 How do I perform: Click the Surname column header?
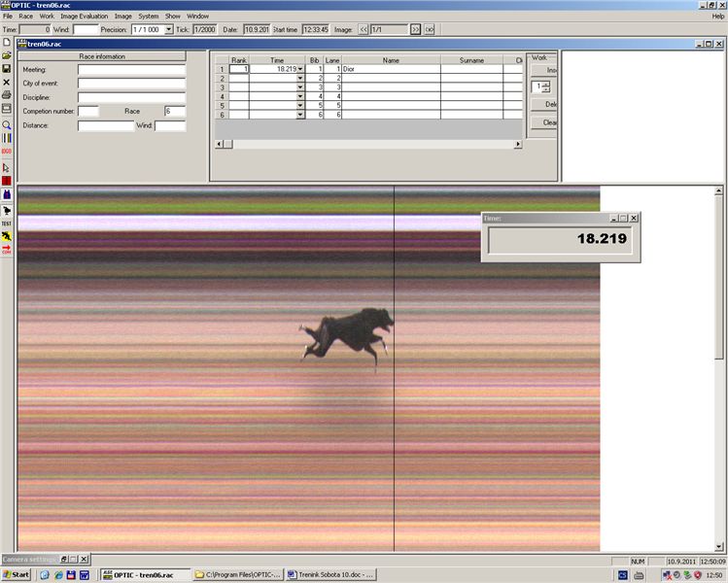point(471,60)
